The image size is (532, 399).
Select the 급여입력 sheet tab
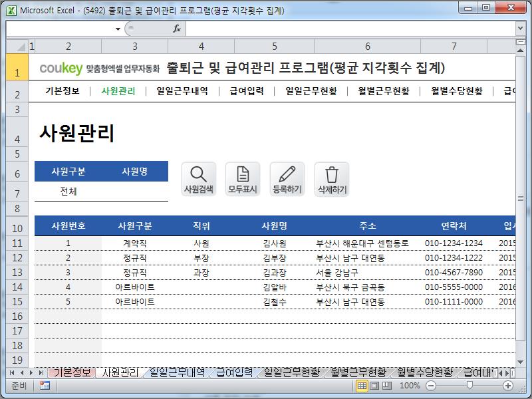(235, 372)
